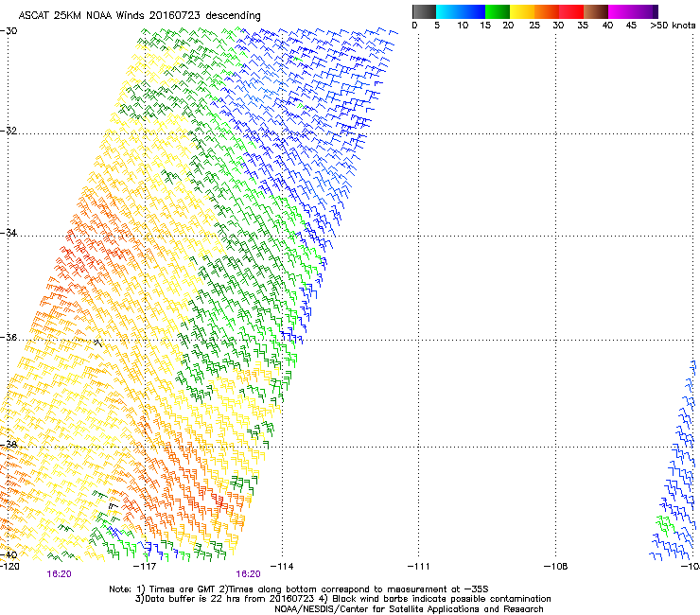This screenshot has width=700, height=615.
Task: Click the -38 latitude axis label
Action: pyautogui.click(x=9, y=445)
